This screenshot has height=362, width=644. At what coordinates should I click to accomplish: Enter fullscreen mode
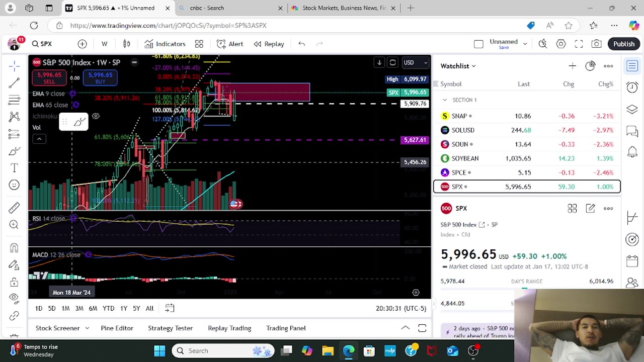pyautogui.click(x=579, y=44)
